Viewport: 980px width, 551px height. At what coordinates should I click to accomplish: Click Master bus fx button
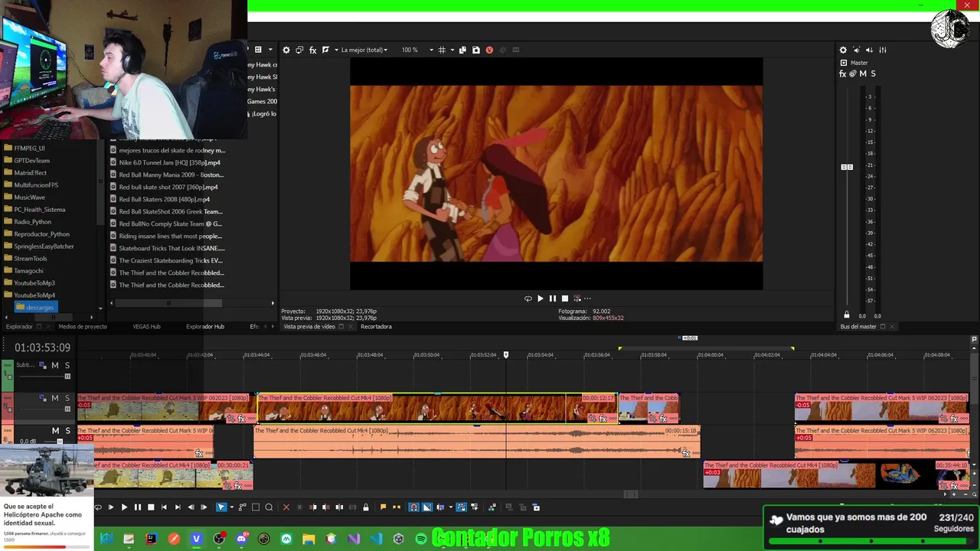[843, 73]
